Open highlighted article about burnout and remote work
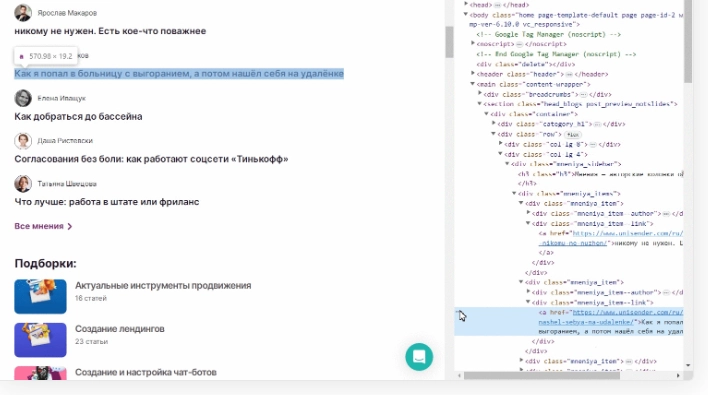 tap(179, 73)
